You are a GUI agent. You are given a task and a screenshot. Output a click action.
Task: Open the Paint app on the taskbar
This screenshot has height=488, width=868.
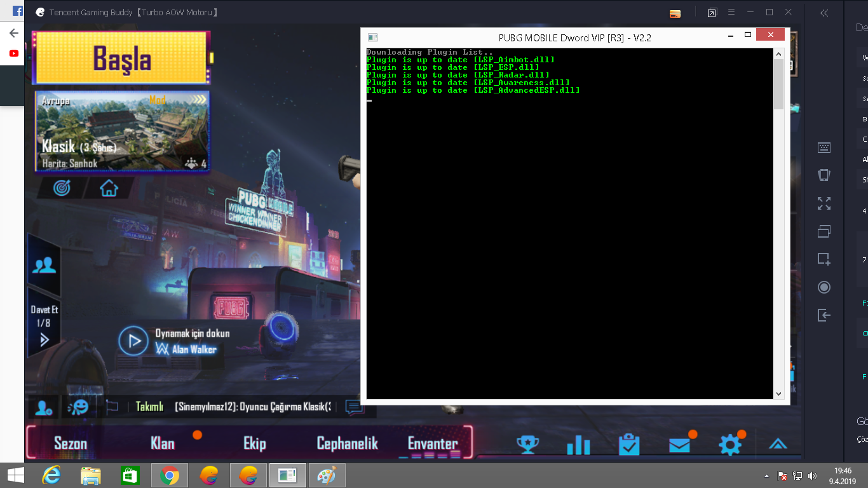pyautogui.click(x=327, y=475)
